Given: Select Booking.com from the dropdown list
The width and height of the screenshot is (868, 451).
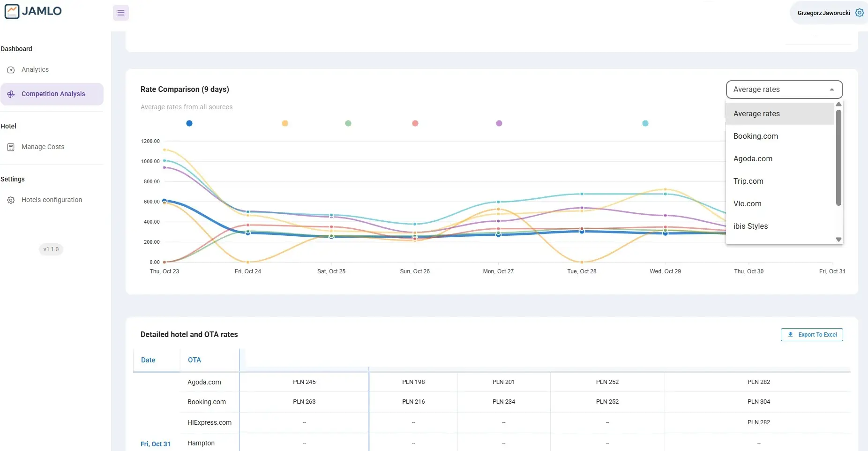Looking at the screenshot, I should 756,136.
